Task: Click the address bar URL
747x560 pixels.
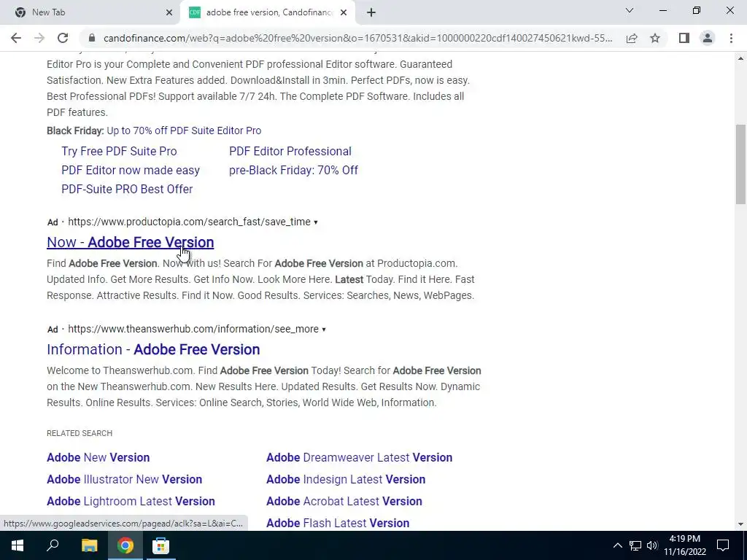Action: (x=357, y=38)
